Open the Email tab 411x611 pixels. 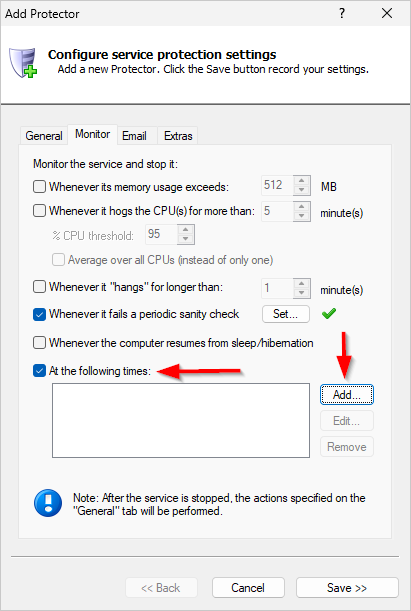coord(134,136)
